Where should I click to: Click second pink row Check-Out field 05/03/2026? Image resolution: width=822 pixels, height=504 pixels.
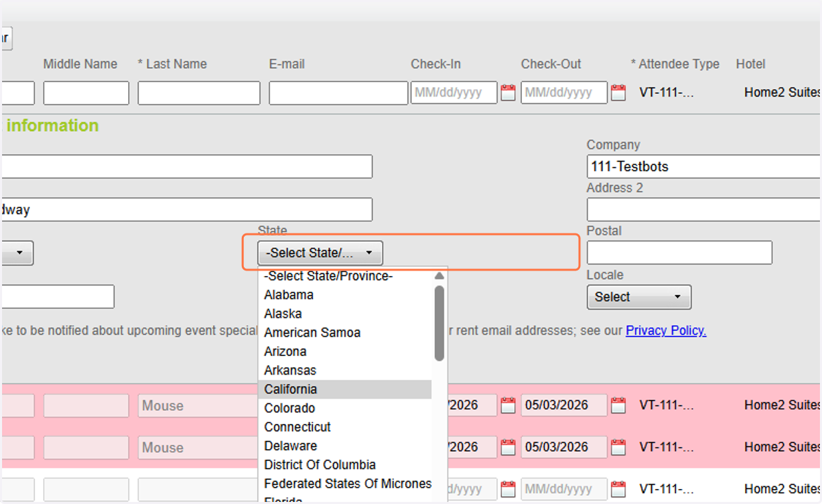point(564,447)
